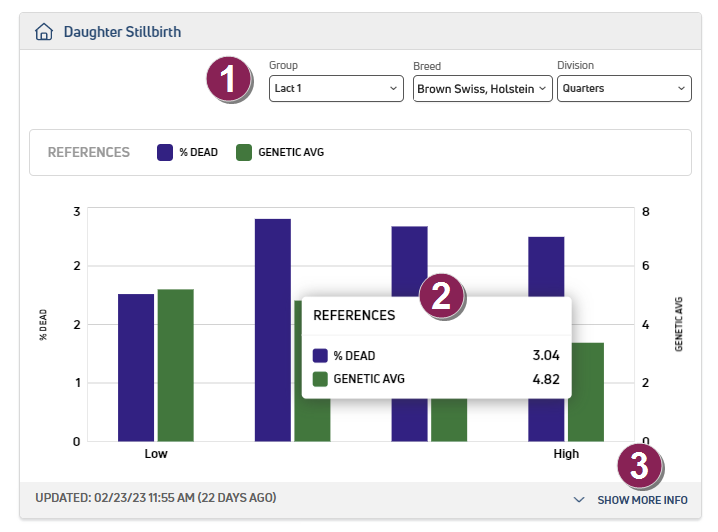Screen dimensions: 718x532
Task: Open the Group dropdown showing Lact 1
Action: pyautogui.click(x=336, y=89)
